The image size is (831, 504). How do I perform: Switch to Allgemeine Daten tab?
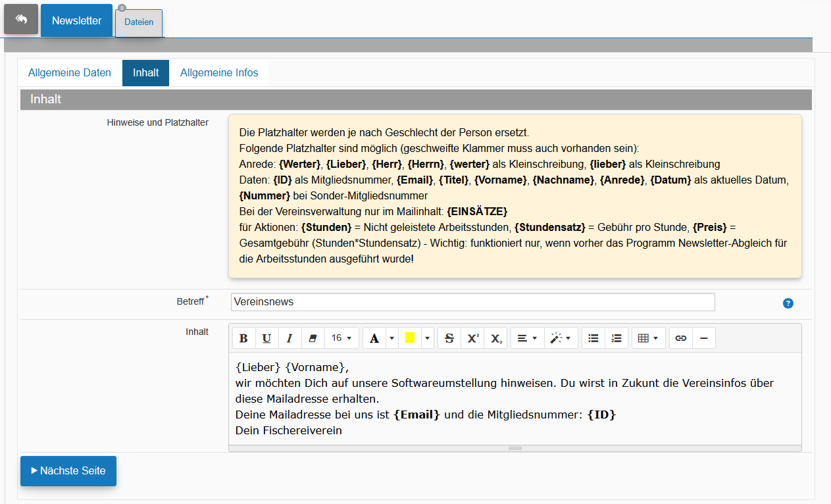70,73
